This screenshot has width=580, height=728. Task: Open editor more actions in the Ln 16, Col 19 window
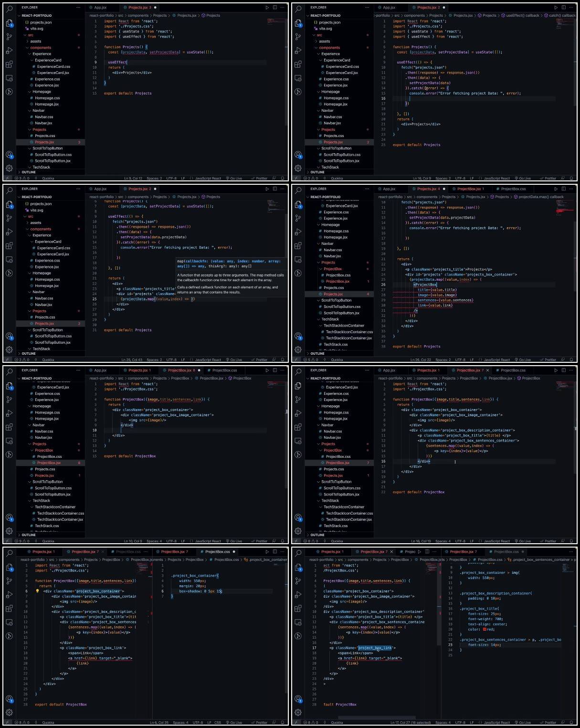pos(571,370)
